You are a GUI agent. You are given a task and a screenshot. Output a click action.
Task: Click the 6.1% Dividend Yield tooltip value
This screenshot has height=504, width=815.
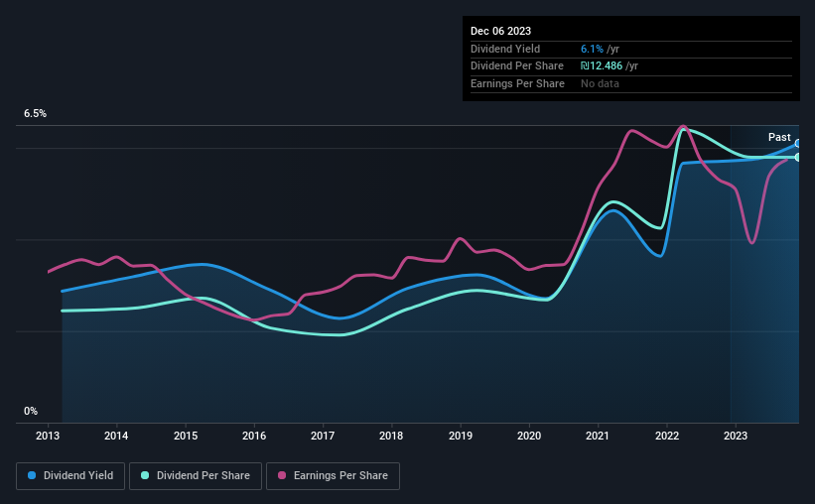[592, 49]
